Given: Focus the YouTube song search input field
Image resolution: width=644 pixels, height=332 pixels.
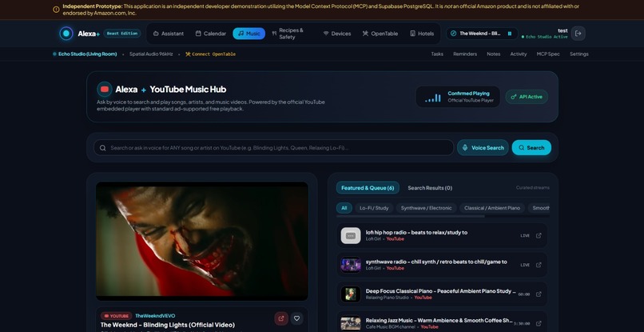Looking at the screenshot, I should 273,148.
